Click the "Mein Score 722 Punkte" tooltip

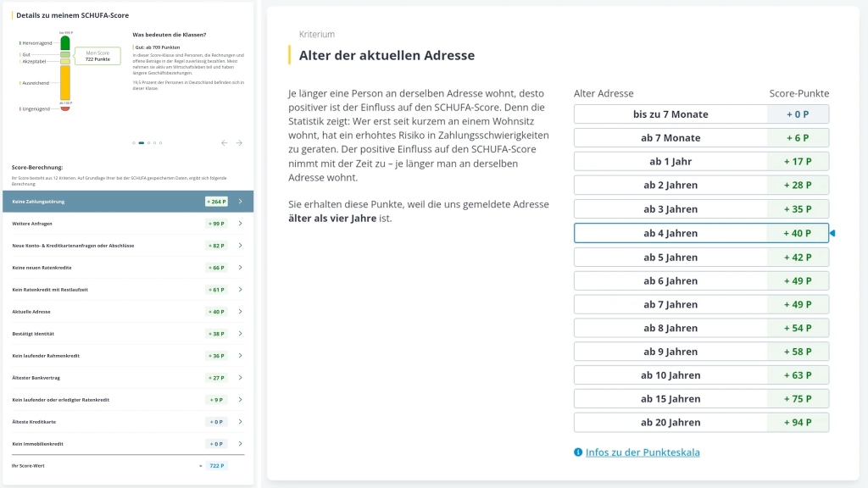coord(97,56)
